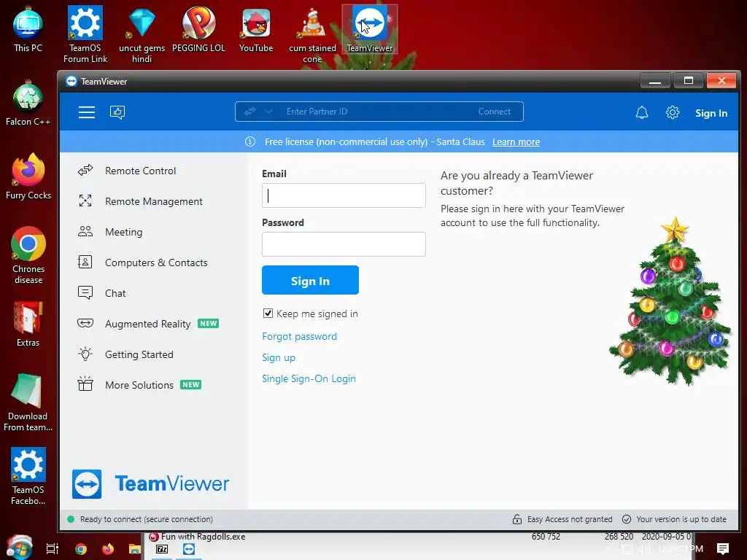
Task: Click the Meeting people icon
Action: pos(85,231)
